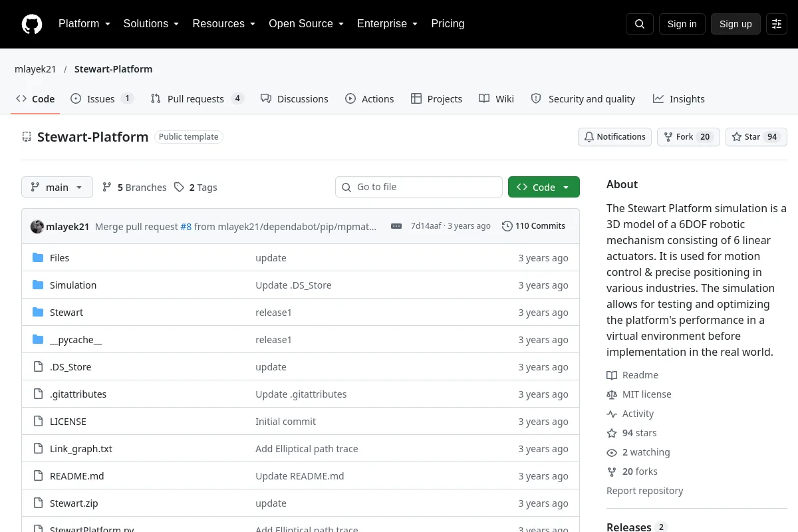This screenshot has height=532, width=798.
Task: Click the folder icon beside Stewart
Action: pos(38,313)
